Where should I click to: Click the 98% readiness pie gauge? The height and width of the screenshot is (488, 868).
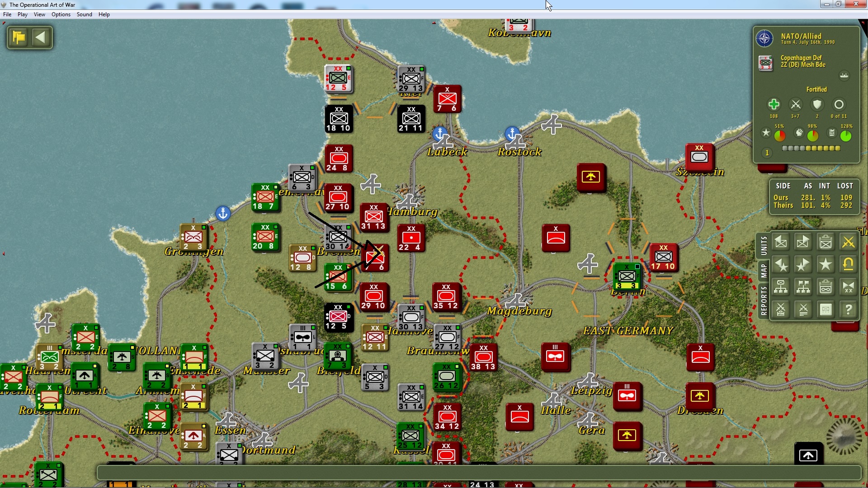click(x=813, y=136)
